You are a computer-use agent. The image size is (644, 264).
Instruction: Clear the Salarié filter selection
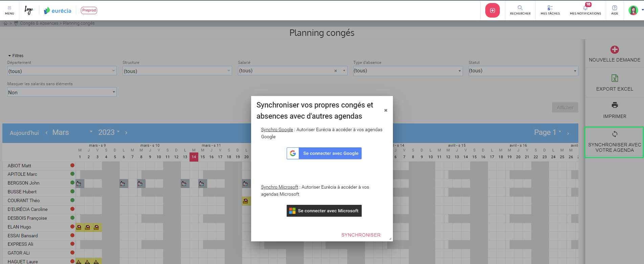tap(336, 71)
